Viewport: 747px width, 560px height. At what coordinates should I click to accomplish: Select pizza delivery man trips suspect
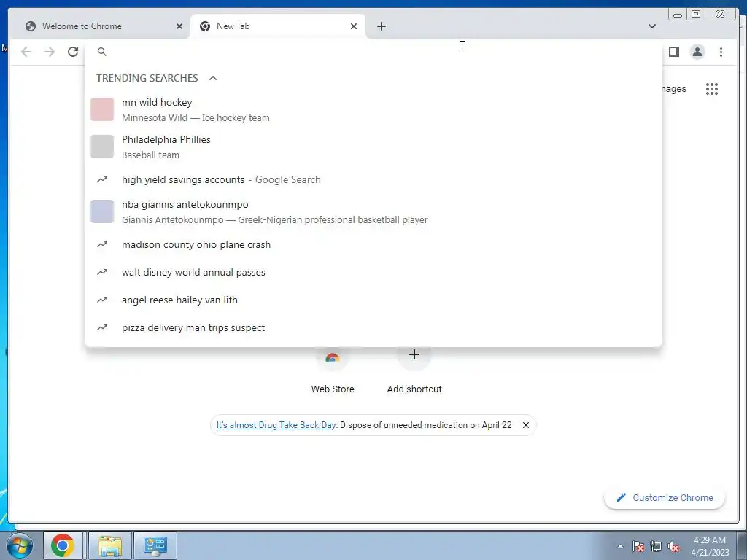click(373, 327)
